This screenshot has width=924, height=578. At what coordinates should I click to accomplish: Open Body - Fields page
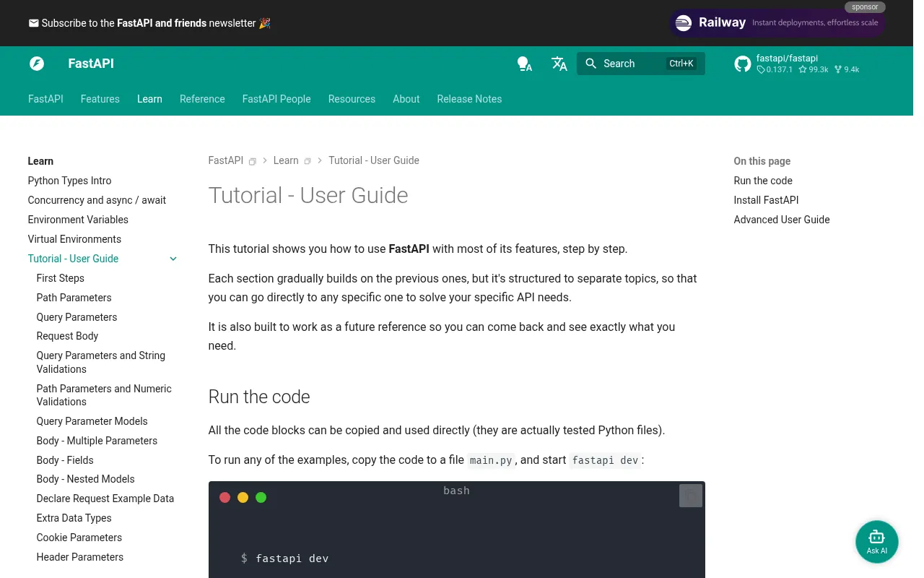coord(65,460)
